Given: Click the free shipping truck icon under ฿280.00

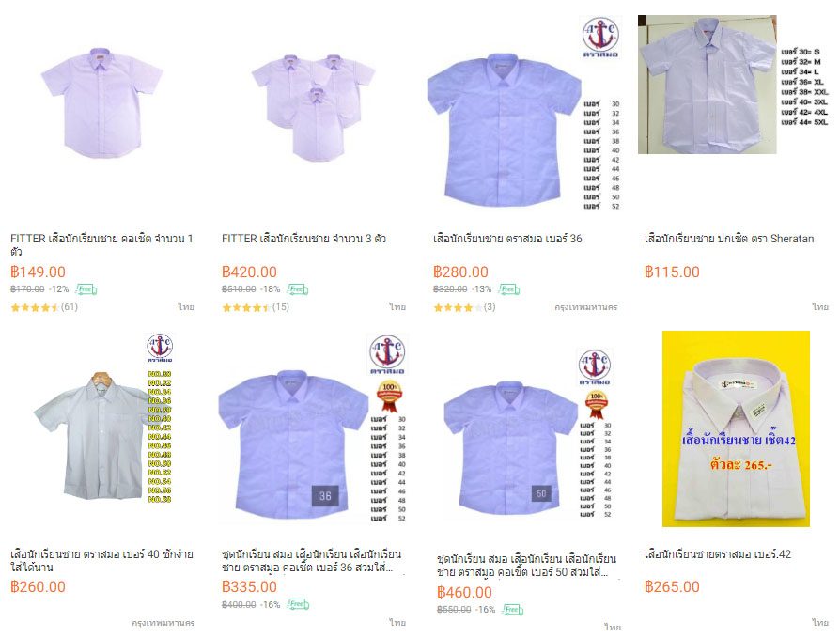Looking at the screenshot, I should (x=509, y=289).
